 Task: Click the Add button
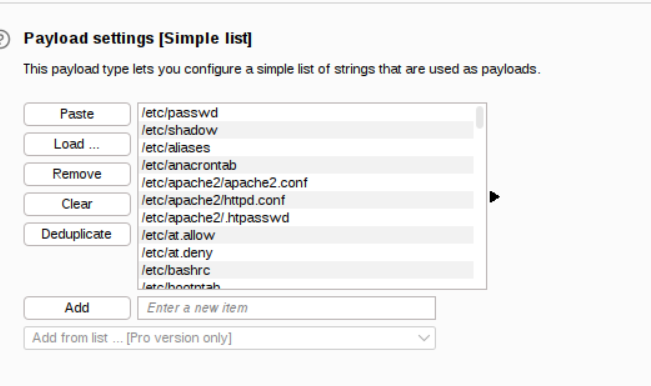pos(77,308)
